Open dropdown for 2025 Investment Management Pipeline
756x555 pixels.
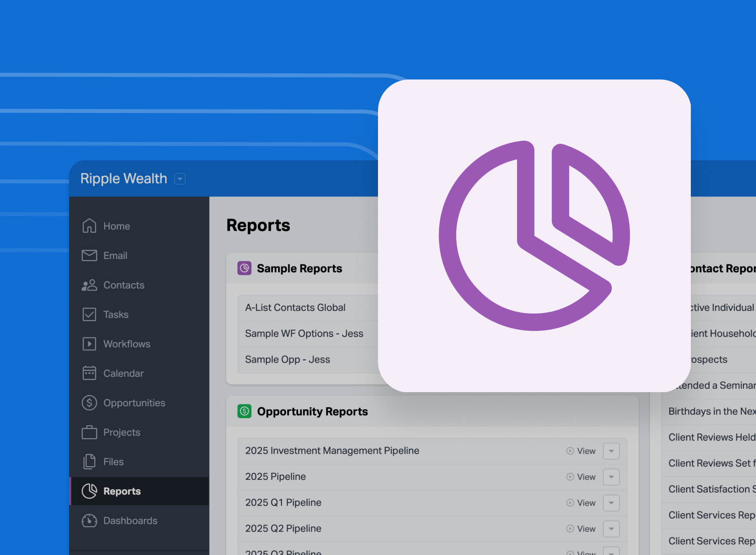[x=611, y=451]
